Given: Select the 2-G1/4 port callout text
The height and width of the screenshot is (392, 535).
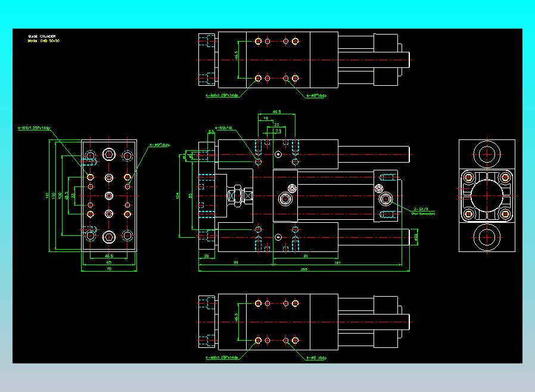Looking at the screenshot, I should click(421, 209).
